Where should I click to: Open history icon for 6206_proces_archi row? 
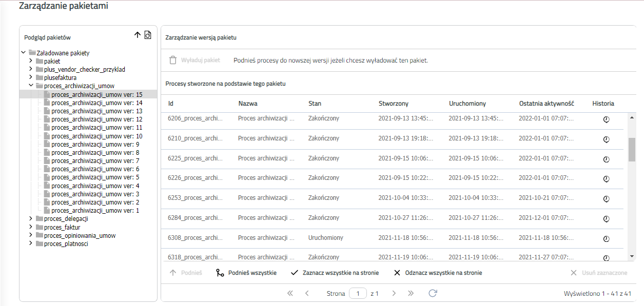pos(606,119)
